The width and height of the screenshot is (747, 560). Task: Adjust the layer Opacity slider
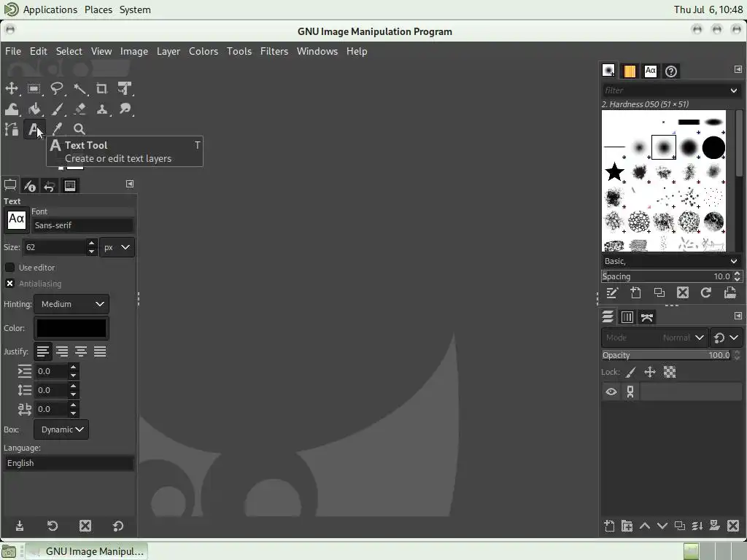(x=666, y=355)
